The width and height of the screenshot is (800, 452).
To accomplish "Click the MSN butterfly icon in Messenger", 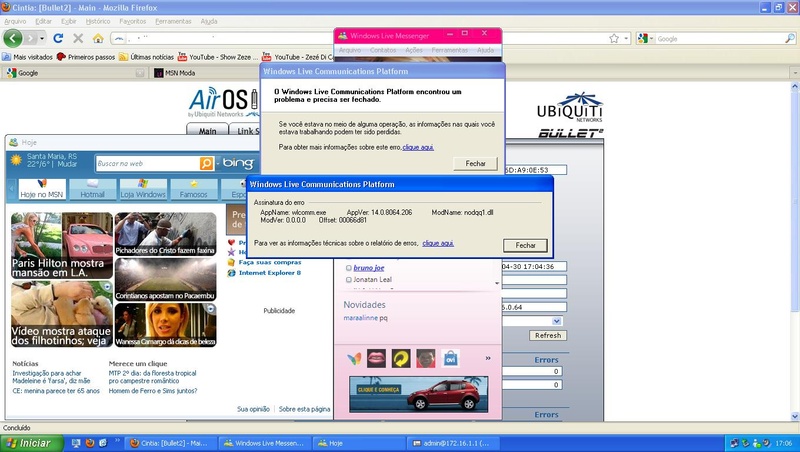I will [x=354, y=359].
